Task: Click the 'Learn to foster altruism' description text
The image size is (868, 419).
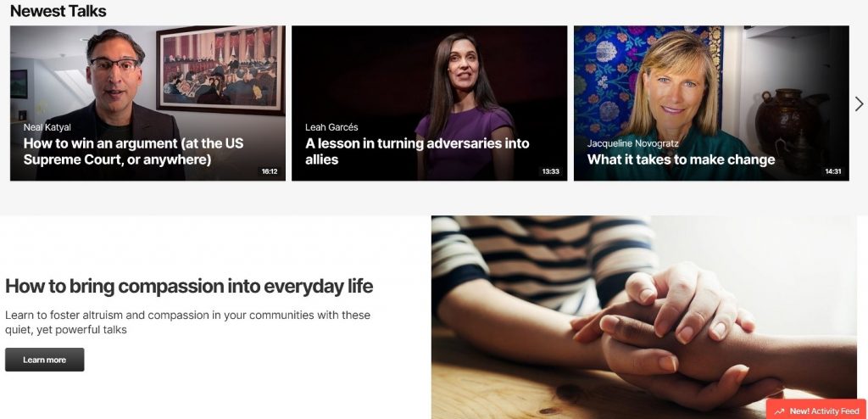Action: [187, 322]
